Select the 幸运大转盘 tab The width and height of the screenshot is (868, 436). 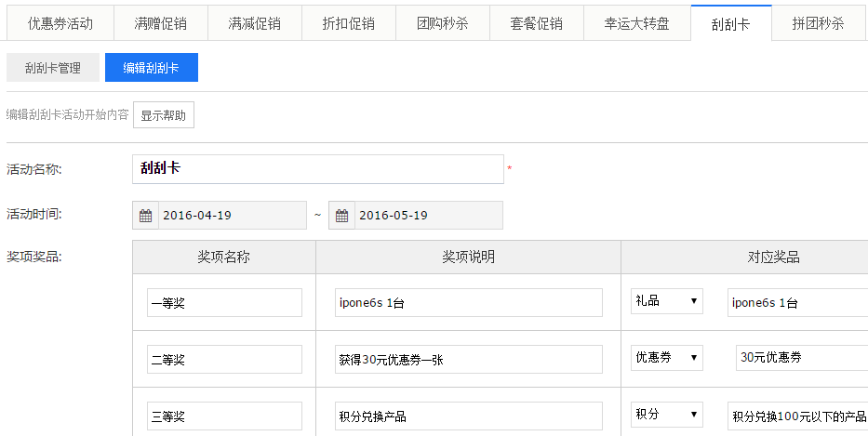(637, 23)
